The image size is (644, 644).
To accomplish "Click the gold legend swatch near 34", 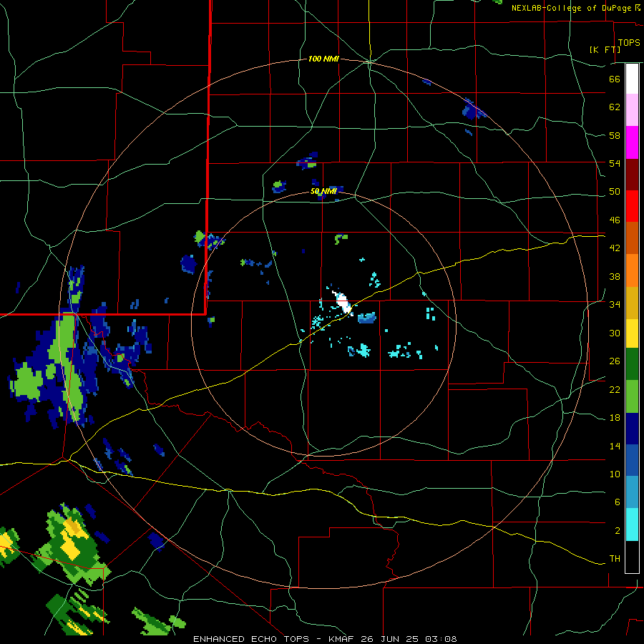I will (632, 303).
